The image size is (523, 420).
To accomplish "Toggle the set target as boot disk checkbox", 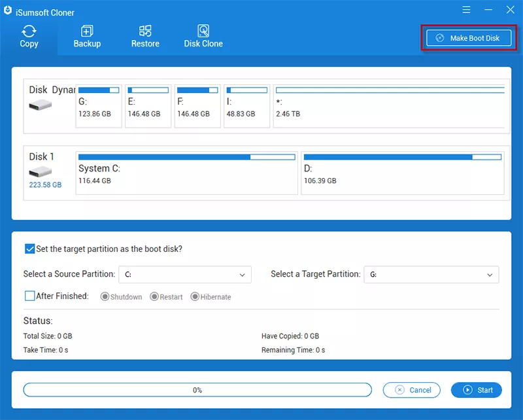I will pyautogui.click(x=29, y=249).
